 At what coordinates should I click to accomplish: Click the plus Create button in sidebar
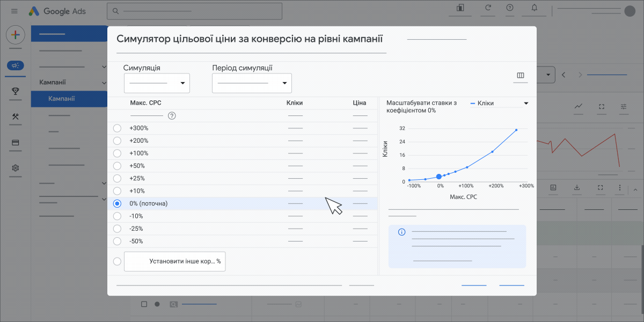coord(16,35)
